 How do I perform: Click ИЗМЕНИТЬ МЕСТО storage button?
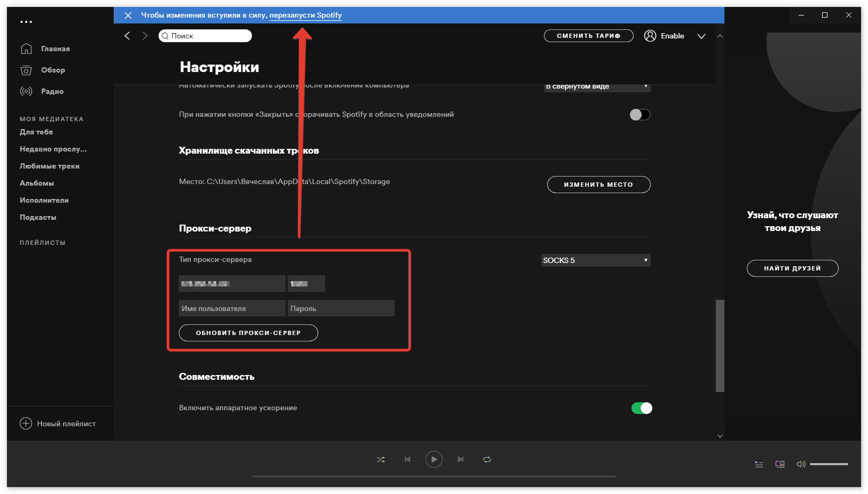[598, 185]
